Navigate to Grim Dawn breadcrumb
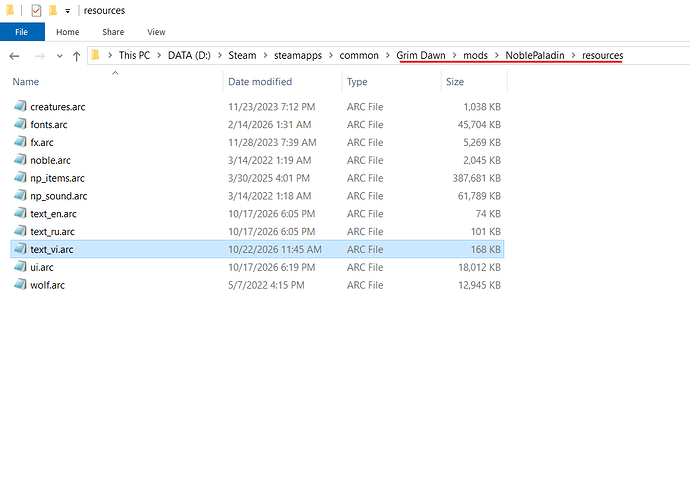Image resolution: width=690 pixels, height=494 pixels. click(x=421, y=55)
